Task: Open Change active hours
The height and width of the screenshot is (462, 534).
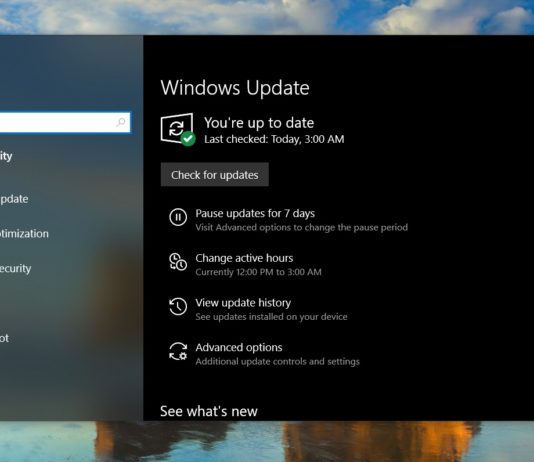Action: [244, 258]
